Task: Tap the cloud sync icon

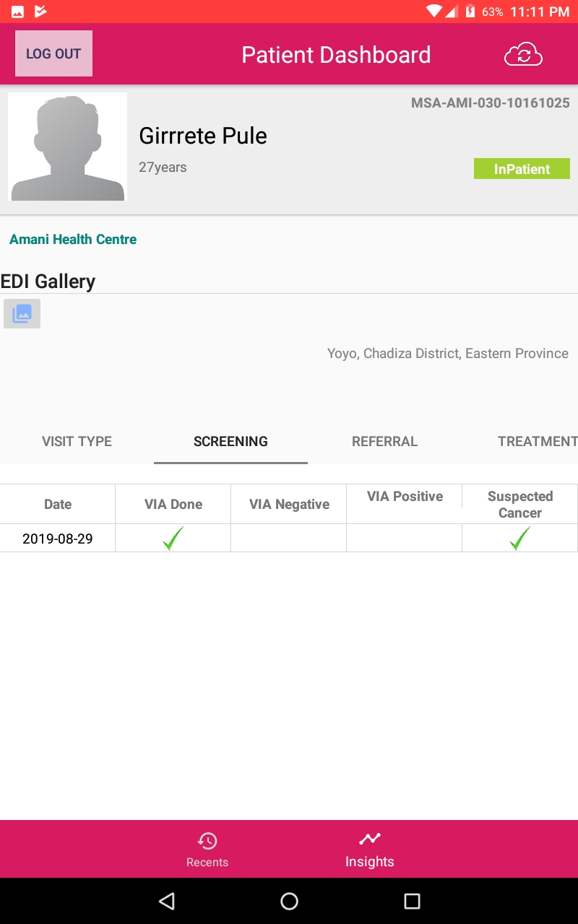Action: click(x=523, y=55)
